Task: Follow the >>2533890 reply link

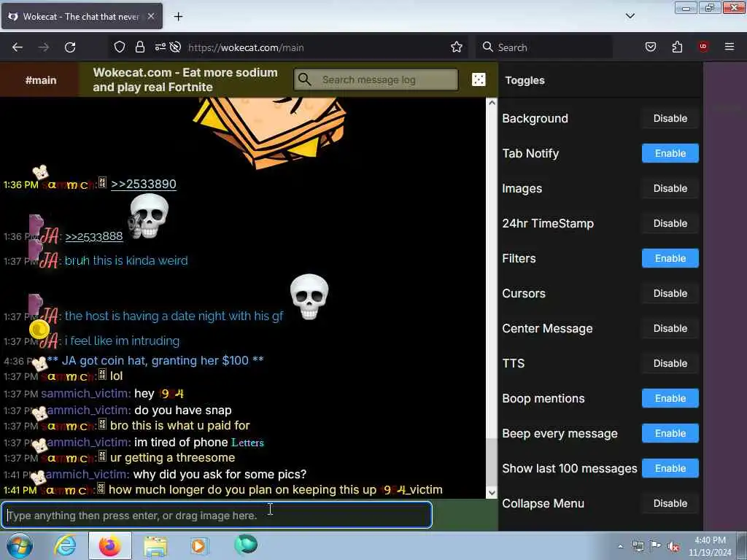Action: point(144,184)
